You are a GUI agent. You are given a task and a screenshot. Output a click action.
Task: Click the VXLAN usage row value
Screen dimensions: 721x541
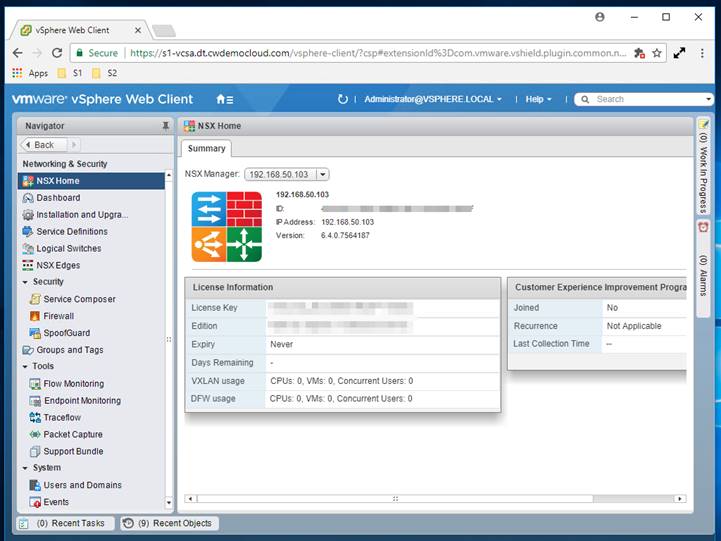click(x=342, y=381)
